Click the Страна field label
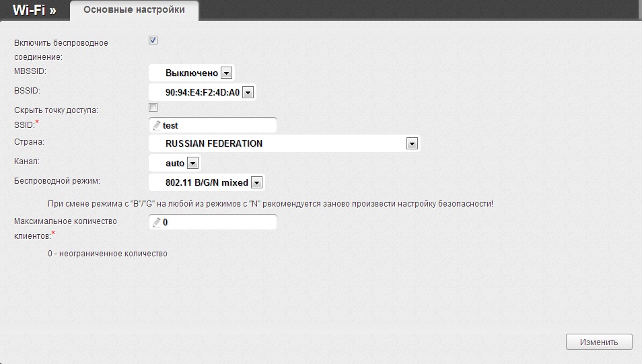Image resolution: width=642 pixels, height=364 pixels. (x=29, y=142)
